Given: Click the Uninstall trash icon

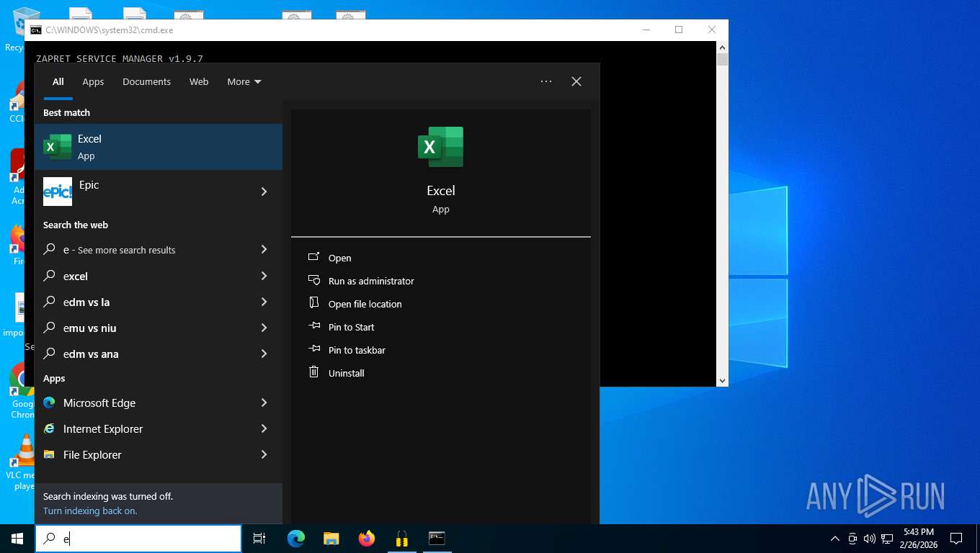Looking at the screenshot, I should coord(313,372).
